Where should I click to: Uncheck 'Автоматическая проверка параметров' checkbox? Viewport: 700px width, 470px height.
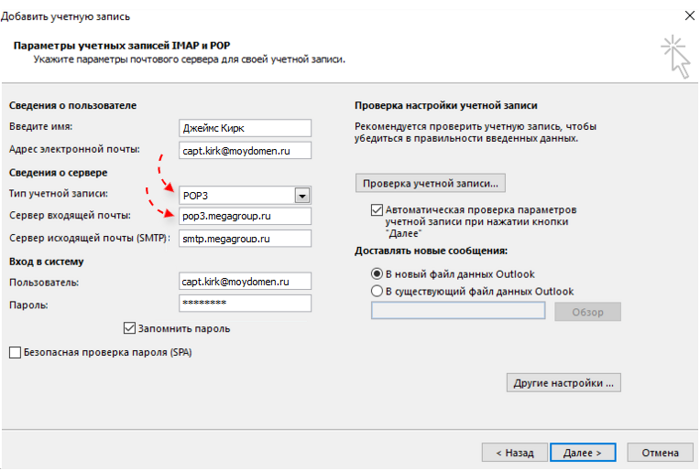click(377, 210)
